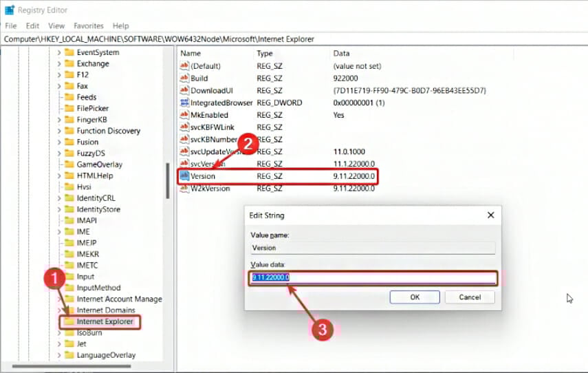Click the IMAPI folder icon
Screen dimensions: 588x373
(x=69, y=220)
